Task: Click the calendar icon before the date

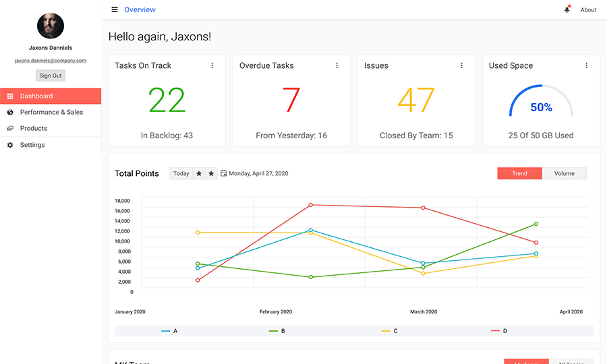Action: (224, 173)
